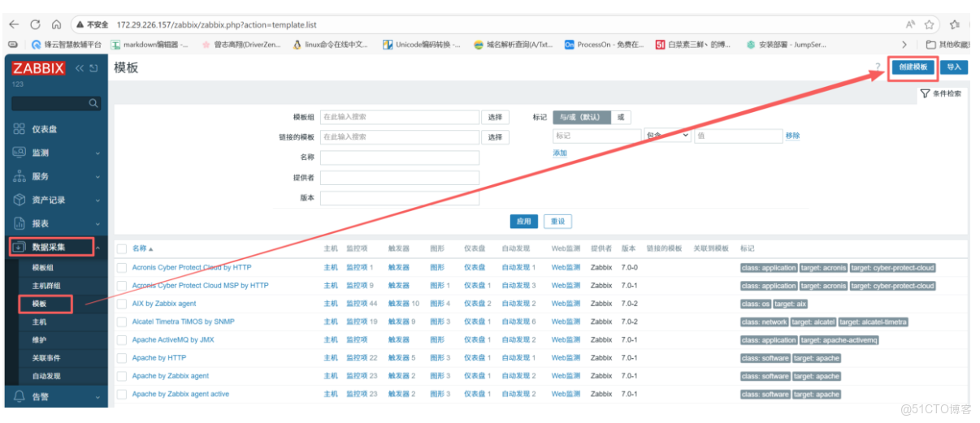Check the AIX by Zabbix agent checkbox
This screenshot has width=980, height=423.
pos(122,304)
